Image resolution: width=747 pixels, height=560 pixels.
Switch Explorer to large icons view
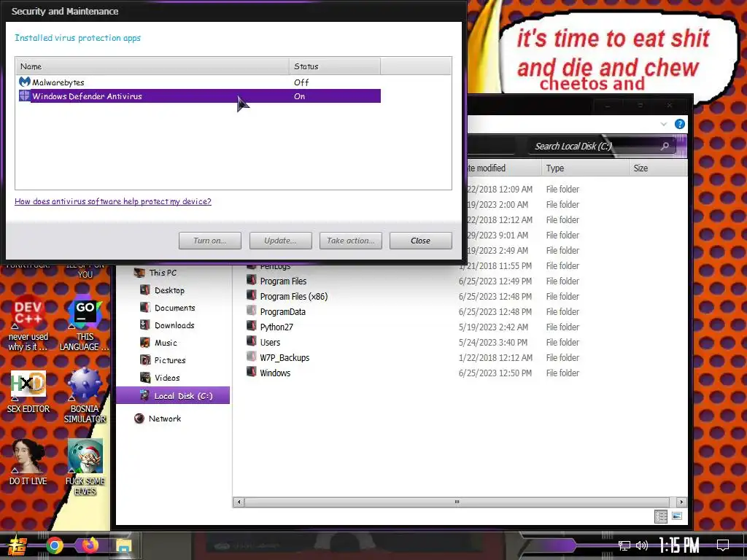[x=676, y=516]
